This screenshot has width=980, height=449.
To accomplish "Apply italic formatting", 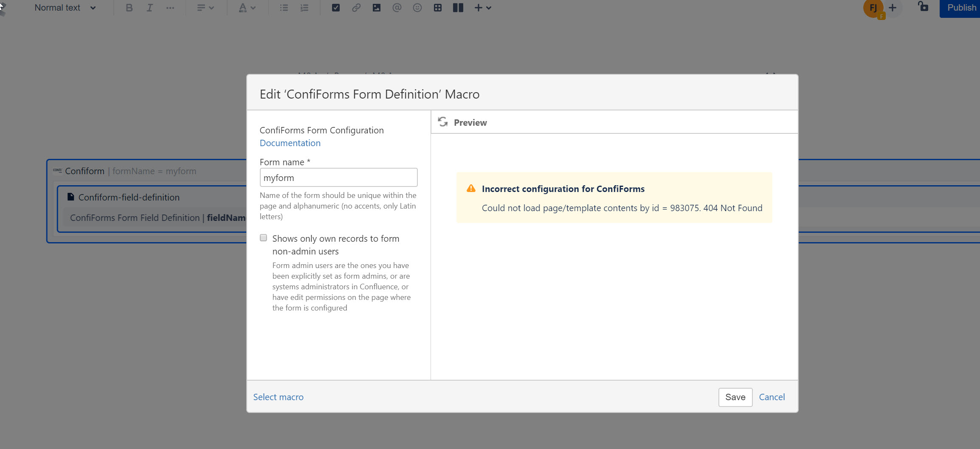I will coord(149,8).
